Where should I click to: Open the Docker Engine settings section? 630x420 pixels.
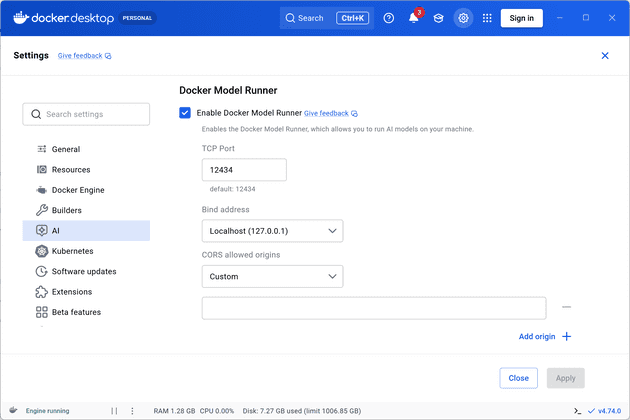point(86,190)
